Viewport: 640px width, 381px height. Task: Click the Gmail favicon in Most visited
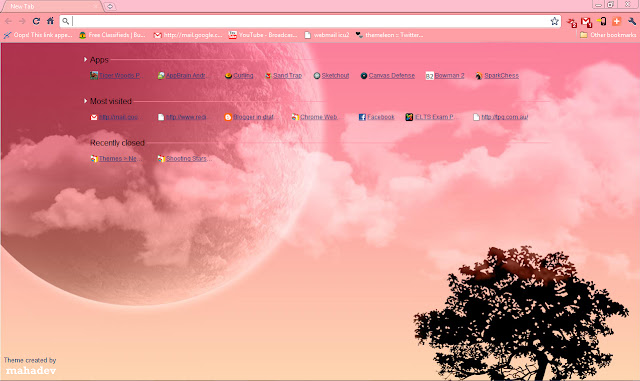(x=94, y=117)
